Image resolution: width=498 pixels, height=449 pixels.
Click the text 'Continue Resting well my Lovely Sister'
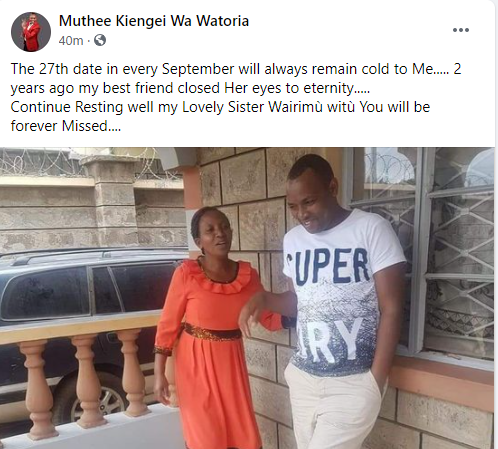(x=138, y=107)
